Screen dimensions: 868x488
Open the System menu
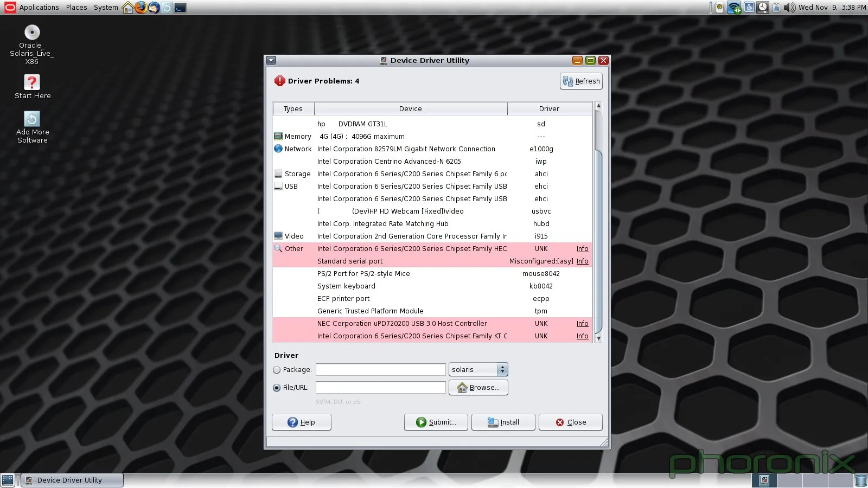point(106,8)
